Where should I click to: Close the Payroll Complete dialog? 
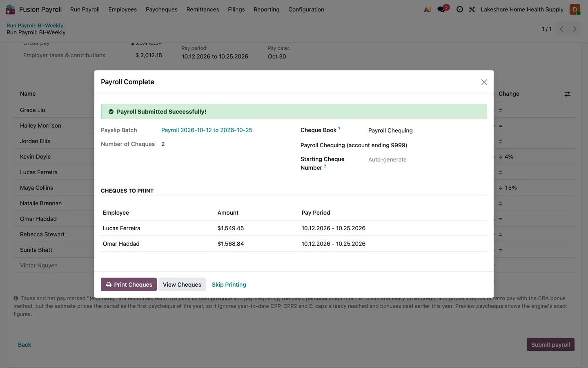(x=484, y=82)
